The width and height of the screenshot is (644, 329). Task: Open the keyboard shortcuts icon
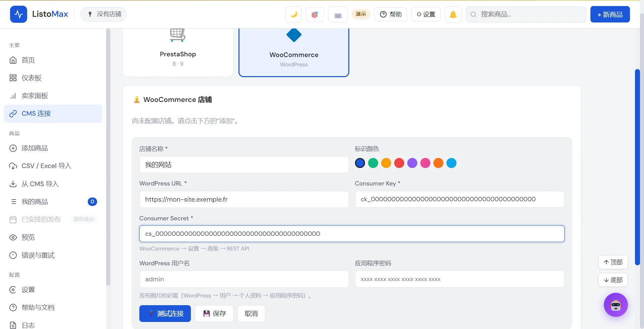[338, 14]
